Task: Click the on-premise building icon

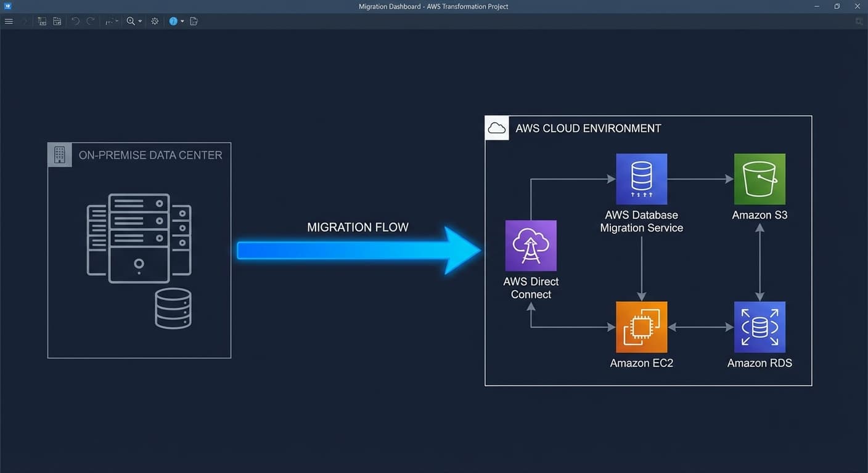Action: tap(59, 155)
